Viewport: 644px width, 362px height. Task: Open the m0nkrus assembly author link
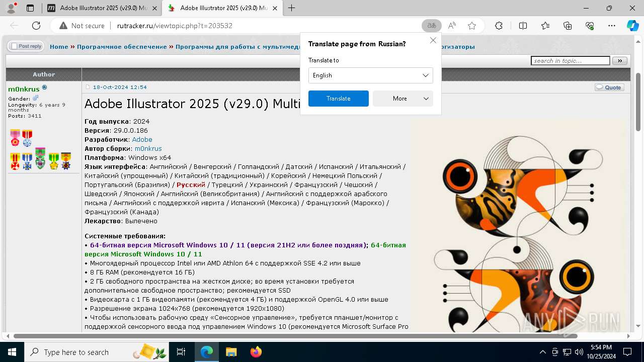(148, 148)
